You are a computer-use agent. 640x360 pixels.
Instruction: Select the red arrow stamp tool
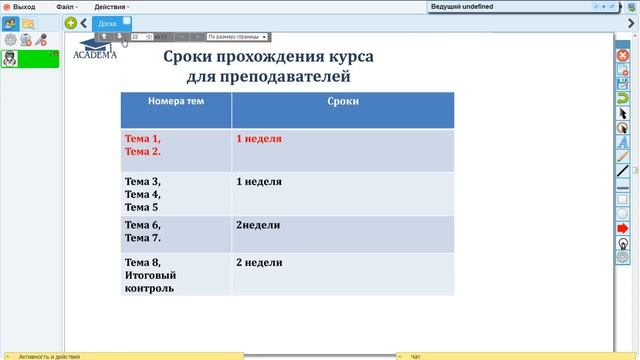pos(622,229)
